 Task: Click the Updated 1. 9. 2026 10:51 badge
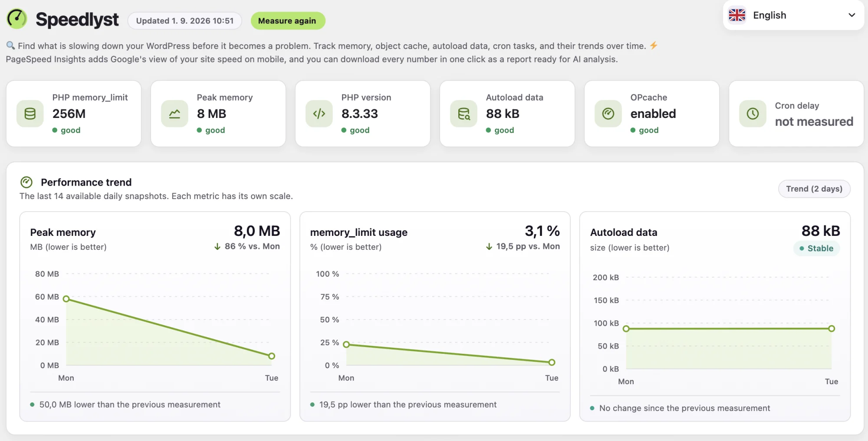click(185, 21)
